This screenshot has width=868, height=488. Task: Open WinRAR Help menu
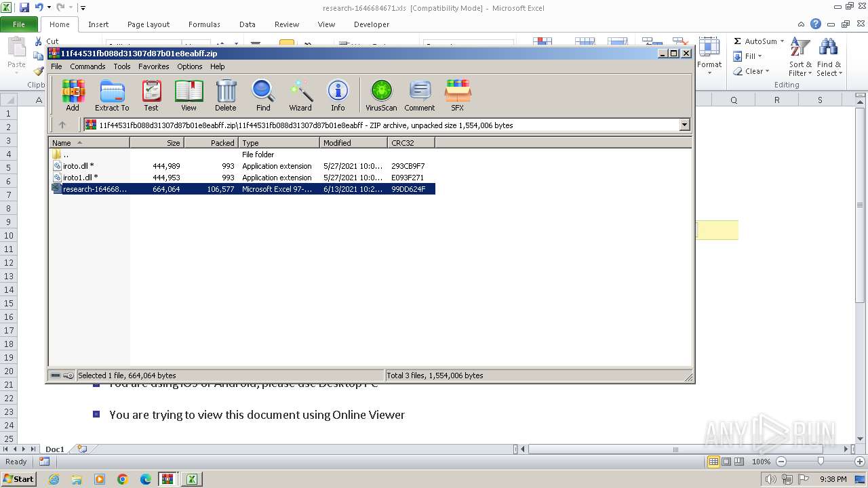218,66
